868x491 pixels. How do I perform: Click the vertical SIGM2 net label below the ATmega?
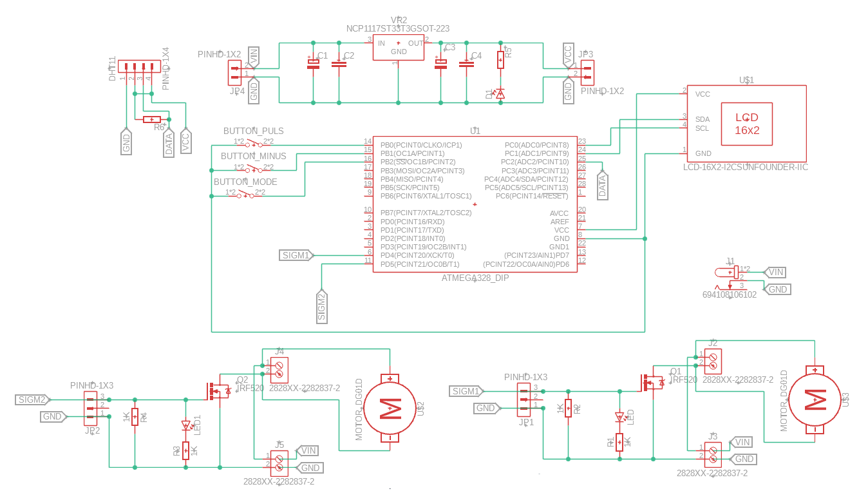click(322, 305)
